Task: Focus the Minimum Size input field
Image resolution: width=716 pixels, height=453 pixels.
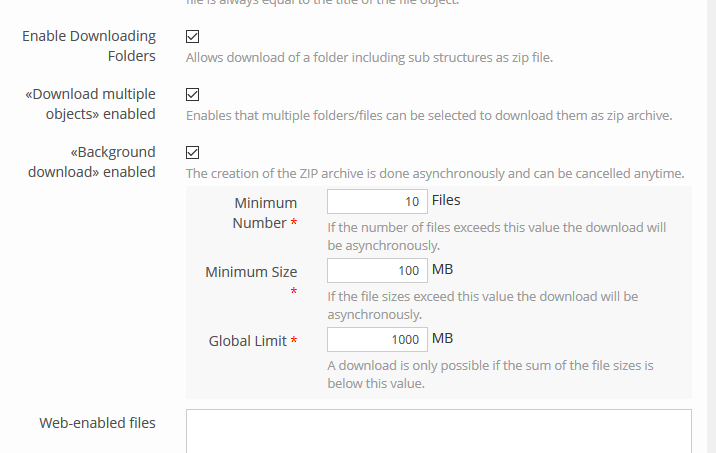Action: tap(377, 271)
